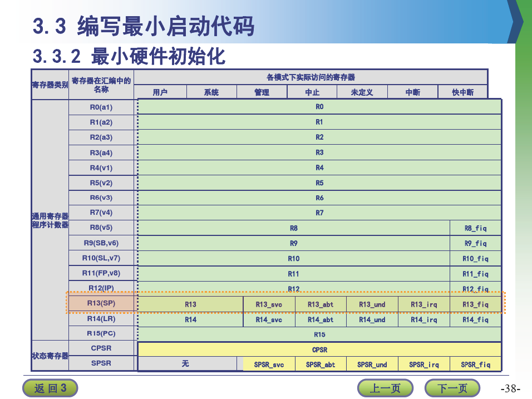Select the 用户 mode column header
This screenshot has width=532, height=399.
(160, 92)
